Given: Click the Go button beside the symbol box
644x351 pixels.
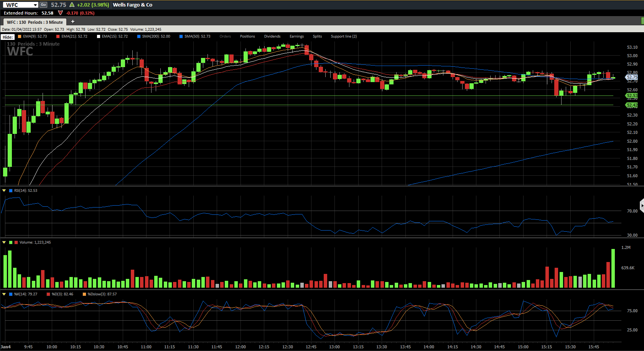Looking at the screenshot, I should coord(43,5).
